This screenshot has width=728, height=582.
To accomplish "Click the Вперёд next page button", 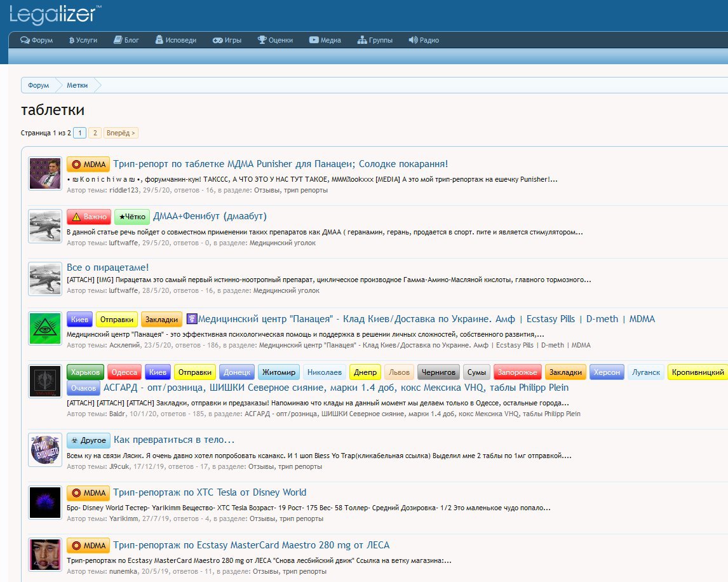I will click(x=121, y=133).
